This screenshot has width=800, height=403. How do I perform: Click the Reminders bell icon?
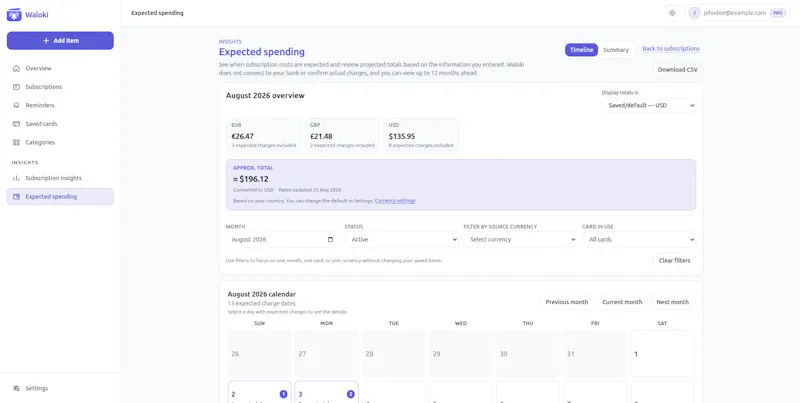16,105
